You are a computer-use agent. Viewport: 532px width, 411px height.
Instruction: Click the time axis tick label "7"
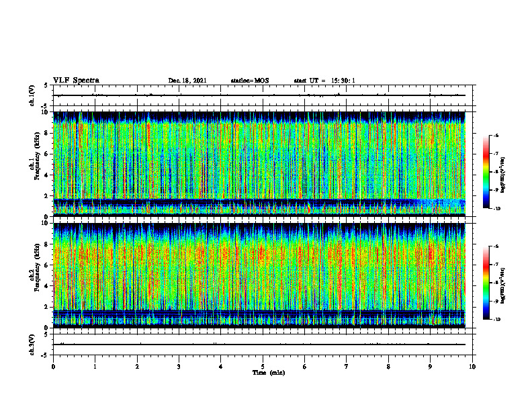[x=347, y=367]
